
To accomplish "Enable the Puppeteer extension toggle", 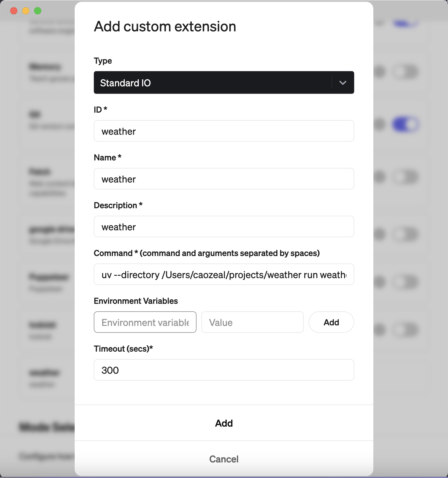I will click(406, 281).
